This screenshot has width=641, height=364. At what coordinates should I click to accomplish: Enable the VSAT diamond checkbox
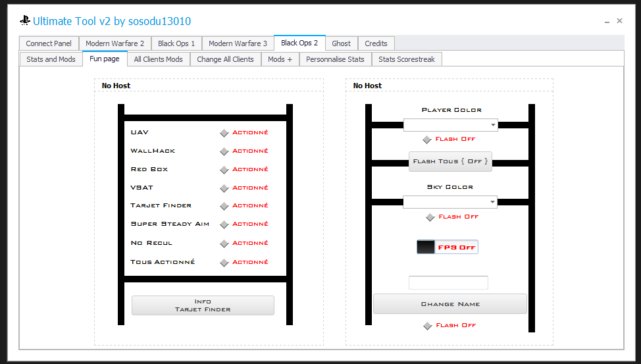pyautogui.click(x=224, y=188)
